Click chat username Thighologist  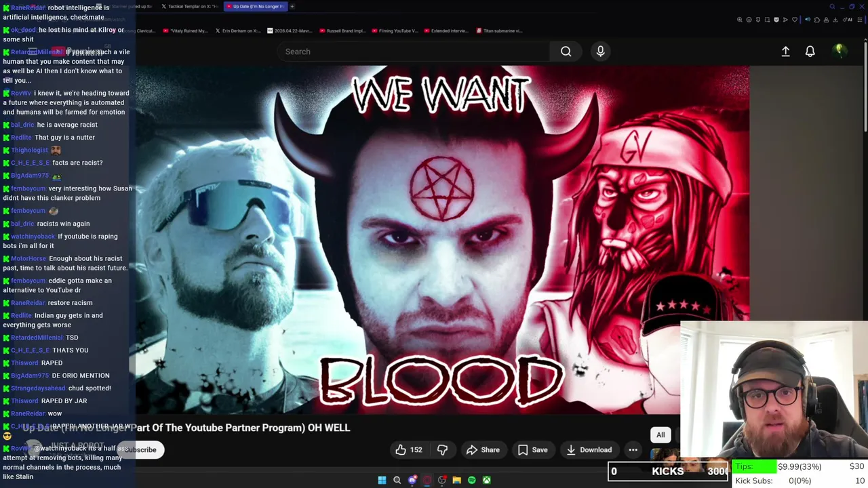pyautogui.click(x=29, y=150)
